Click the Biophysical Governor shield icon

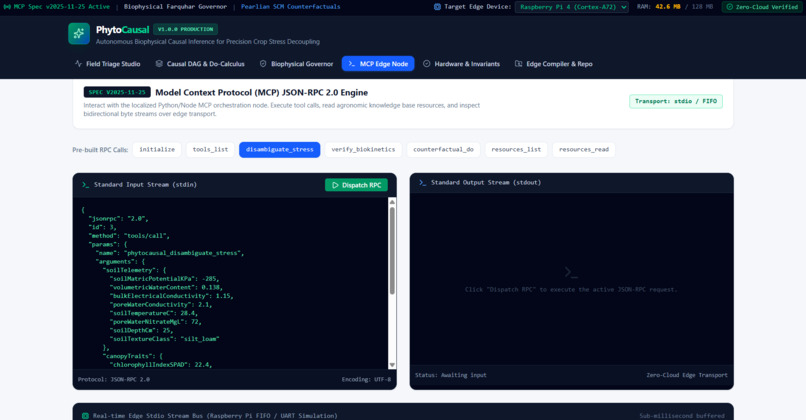click(x=263, y=64)
